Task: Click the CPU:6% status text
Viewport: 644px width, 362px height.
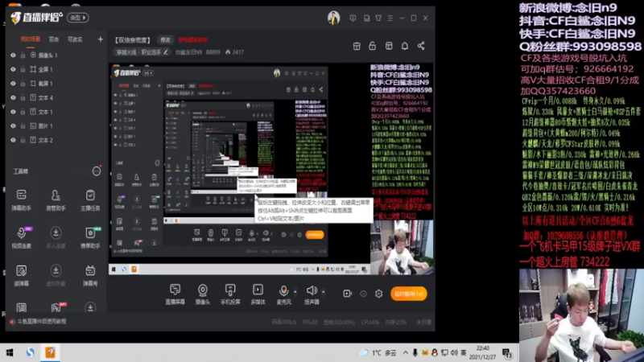Action: click(370, 323)
